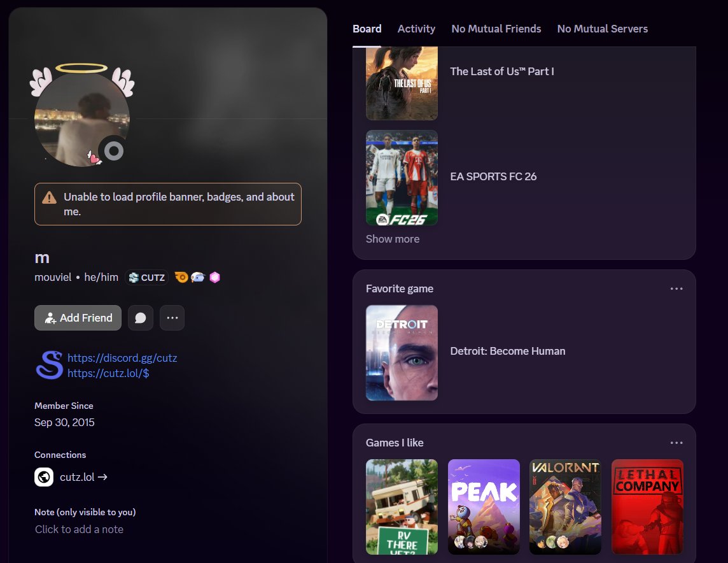Click the blue cloud-shaped profile badge
The height and width of the screenshot is (563, 728).
198,277
